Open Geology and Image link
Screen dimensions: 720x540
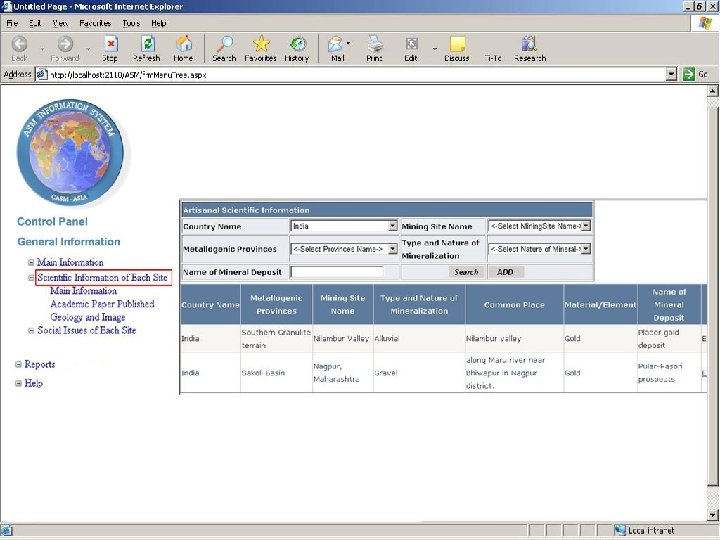click(x=88, y=317)
